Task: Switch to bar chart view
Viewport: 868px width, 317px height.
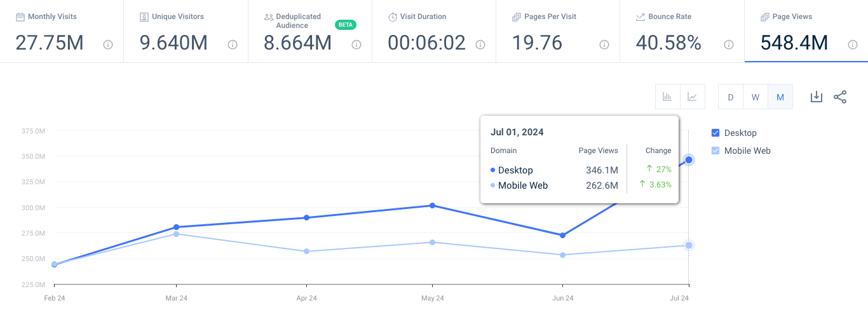Action: 667,97
